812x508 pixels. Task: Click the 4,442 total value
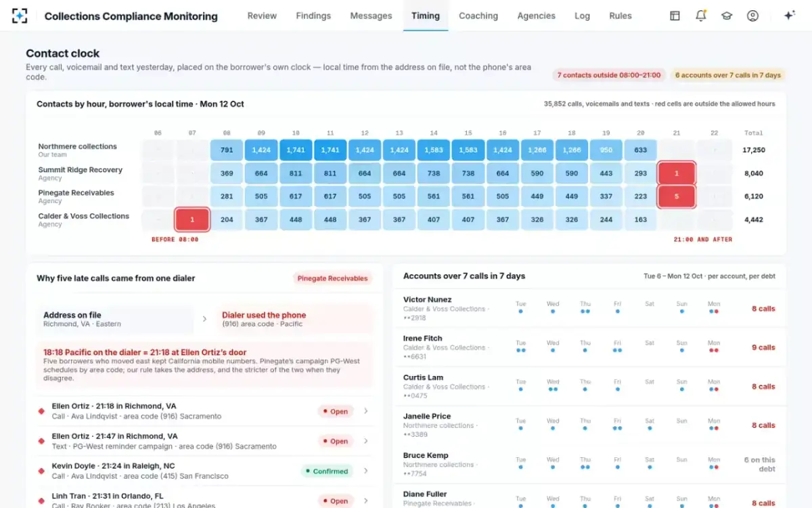tap(753, 219)
